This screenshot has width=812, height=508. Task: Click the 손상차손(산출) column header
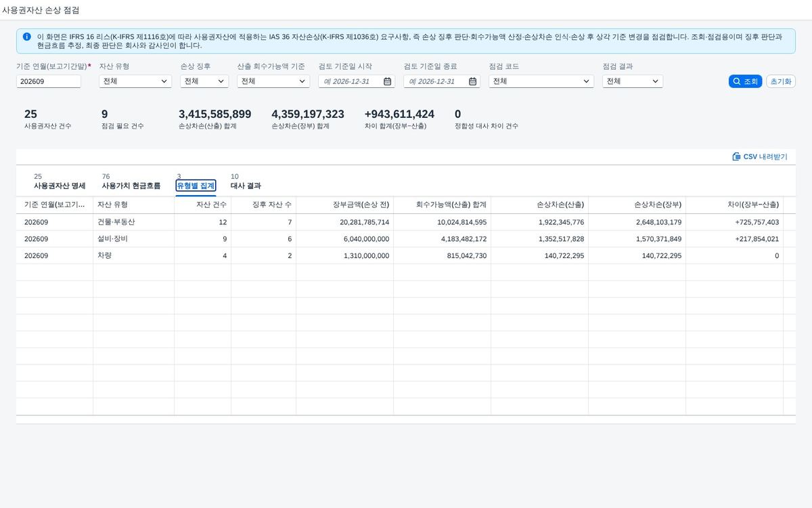(539, 205)
